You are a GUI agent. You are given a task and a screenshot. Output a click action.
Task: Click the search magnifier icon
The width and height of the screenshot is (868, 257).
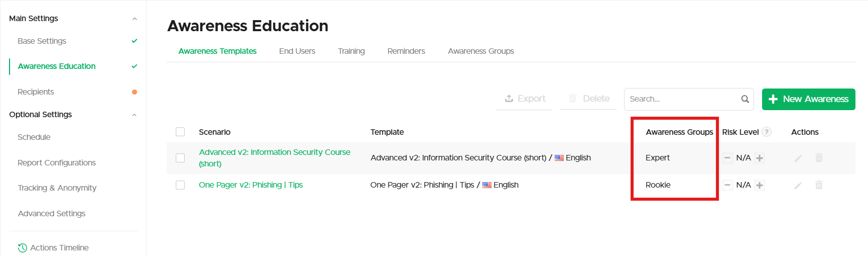[x=745, y=99]
